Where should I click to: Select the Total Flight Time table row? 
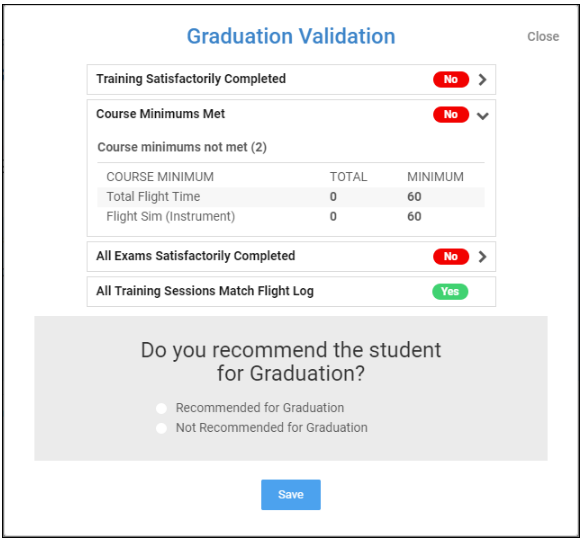click(x=291, y=197)
